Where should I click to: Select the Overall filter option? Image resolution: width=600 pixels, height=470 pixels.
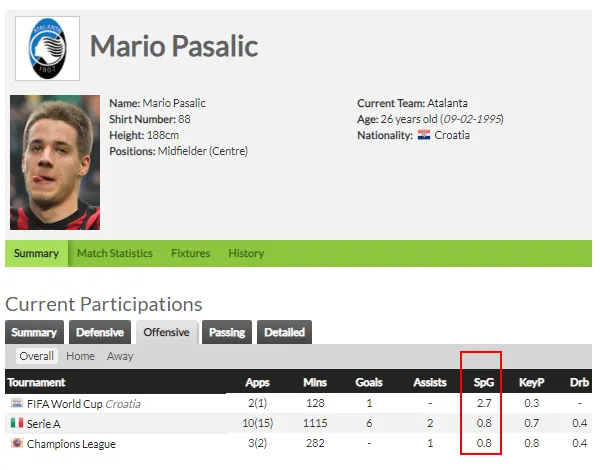point(37,356)
